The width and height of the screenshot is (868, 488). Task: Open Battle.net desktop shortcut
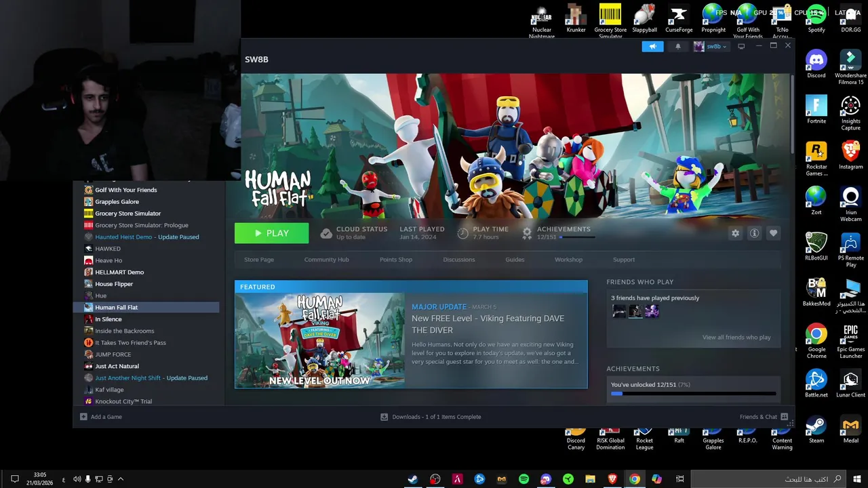click(x=816, y=384)
